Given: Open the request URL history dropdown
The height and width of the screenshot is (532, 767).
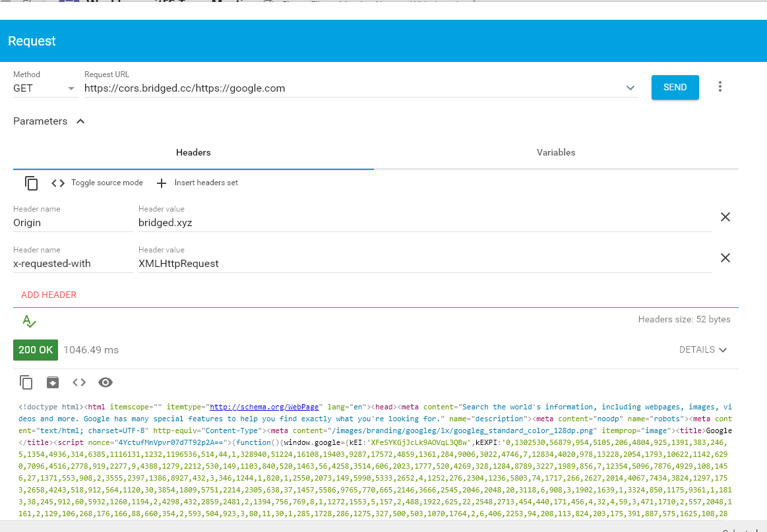Looking at the screenshot, I should pos(630,87).
